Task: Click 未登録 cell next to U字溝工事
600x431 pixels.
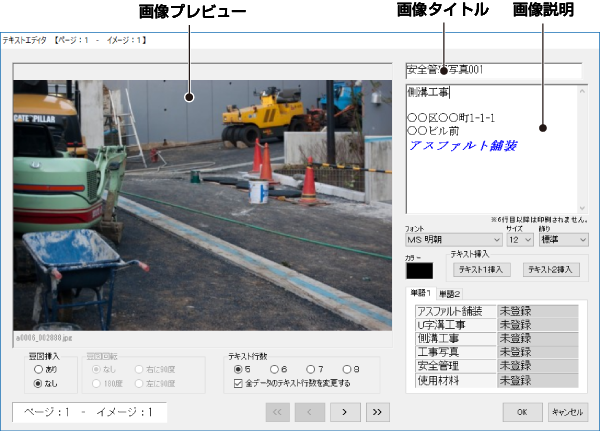Action: 538,325
